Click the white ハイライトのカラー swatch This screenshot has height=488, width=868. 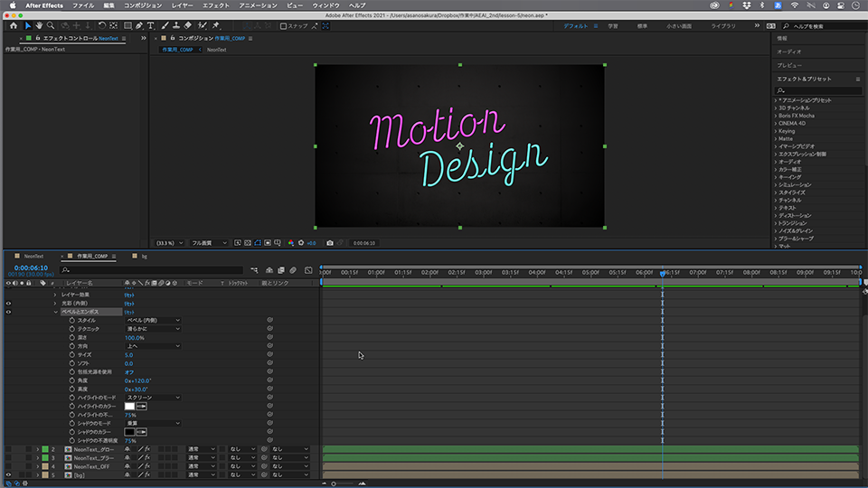click(x=130, y=406)
